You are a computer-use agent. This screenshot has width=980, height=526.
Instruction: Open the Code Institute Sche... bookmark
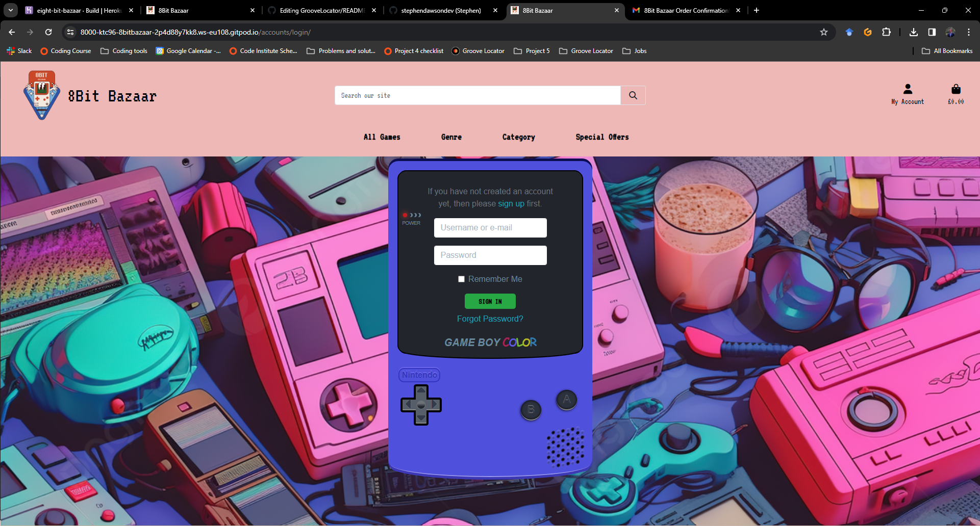point(263,51)
